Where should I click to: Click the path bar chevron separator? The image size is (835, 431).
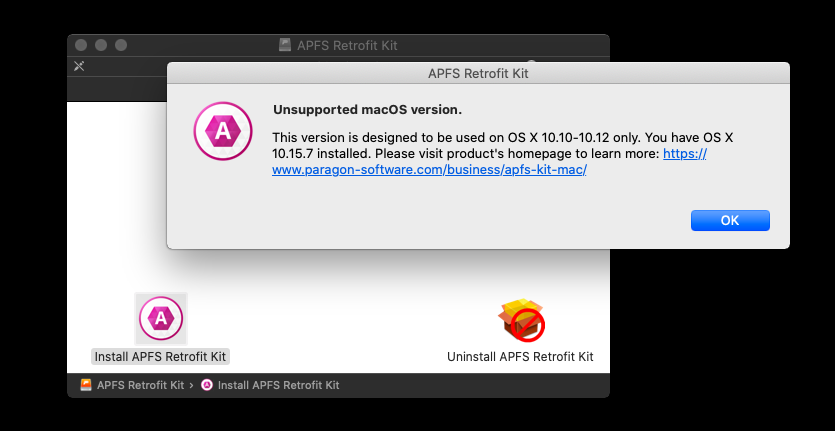click(192, 385)
